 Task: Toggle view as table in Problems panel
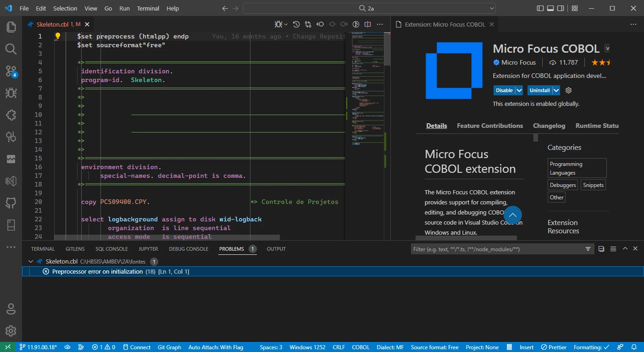click(613, 249)
